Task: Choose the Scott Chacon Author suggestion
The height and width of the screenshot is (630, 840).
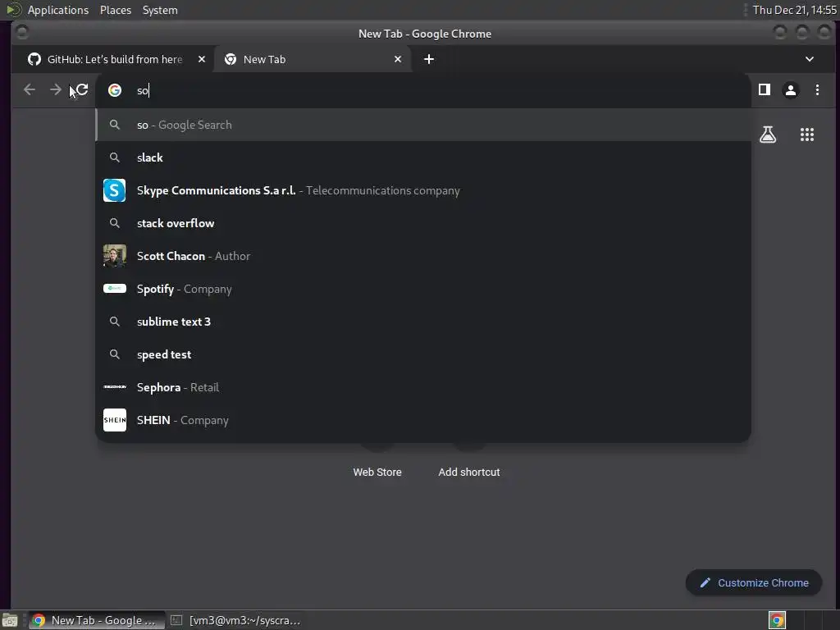Action: (x=423, y=256)
